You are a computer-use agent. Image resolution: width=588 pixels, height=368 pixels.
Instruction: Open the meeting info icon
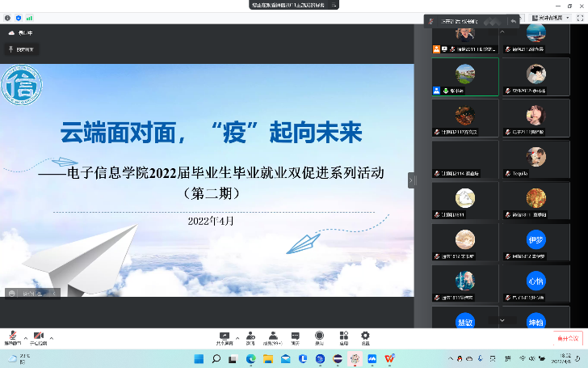point(7,17)
